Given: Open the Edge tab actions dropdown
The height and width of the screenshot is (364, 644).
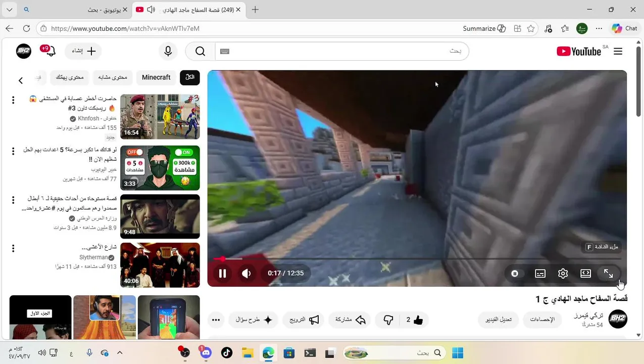Looking at the screenshot, I should (x=9, y=10).
